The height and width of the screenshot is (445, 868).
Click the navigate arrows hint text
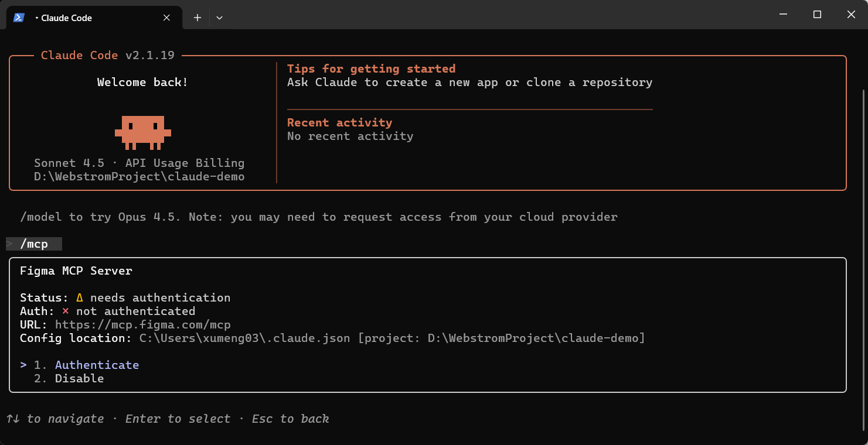tap(55, 419)
